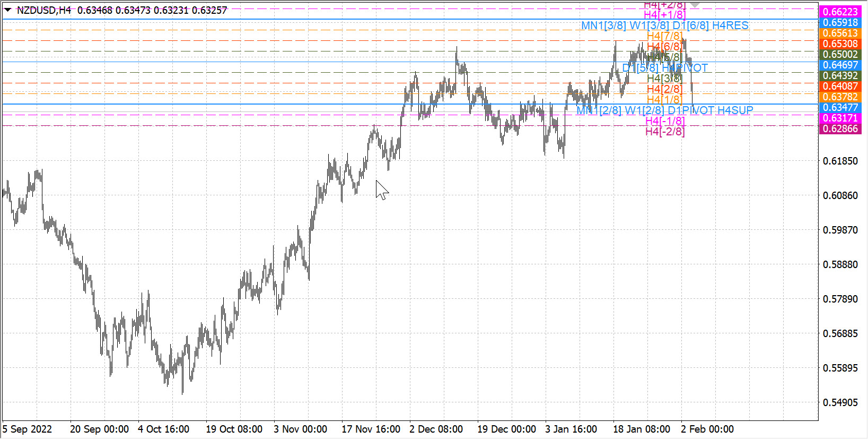This screenshot has width=868, height=439.
Task: Select the MN1[3/8] W1[3/8] D1[6/8] H4RES label
Action: point(664,25)
